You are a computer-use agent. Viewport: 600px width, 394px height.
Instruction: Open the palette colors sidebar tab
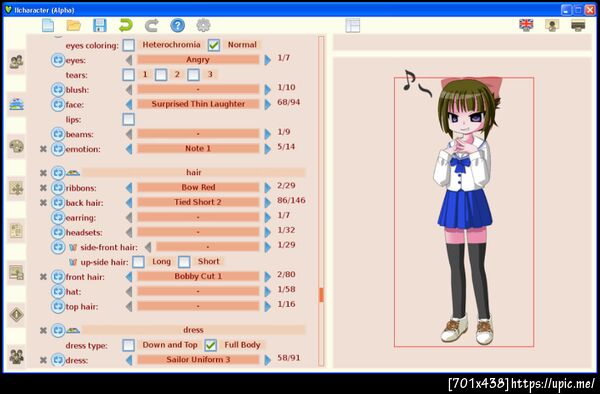coord(16,147)
